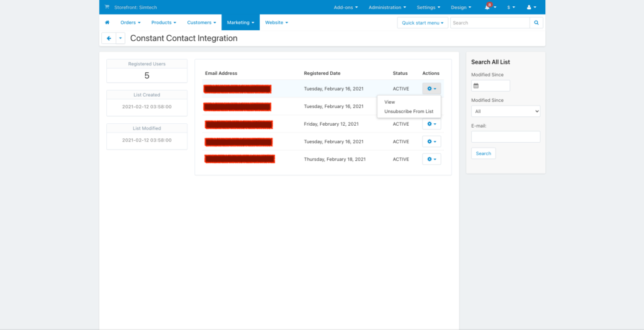The height and width of the screenshot is (330, 644).
Task: Click the home icon in navigation bar
Action: coord(107,23)
